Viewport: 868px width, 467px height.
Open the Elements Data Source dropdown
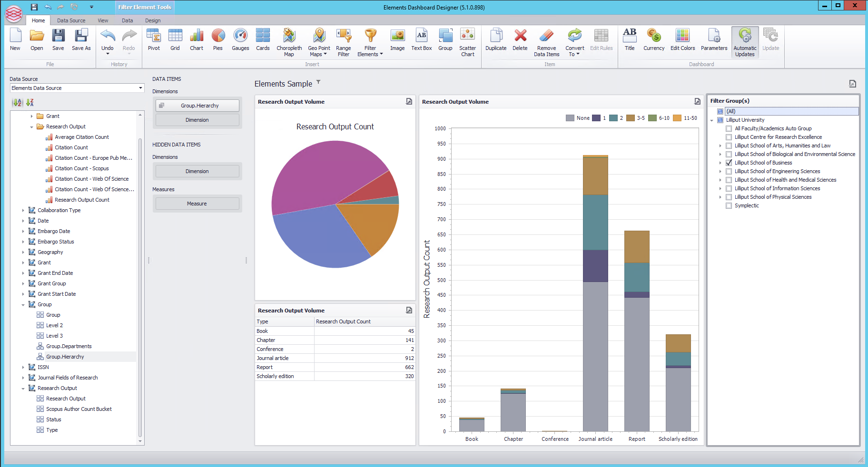coord(140,88)
